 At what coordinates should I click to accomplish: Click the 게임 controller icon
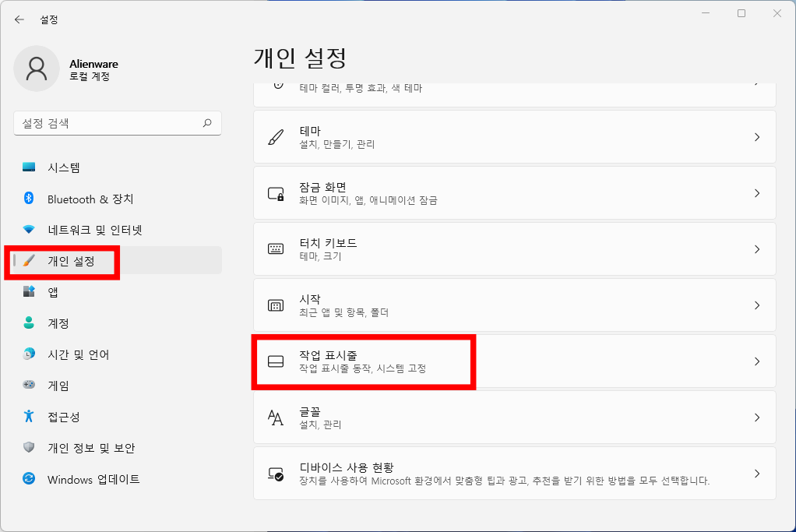[x=29, y=386]
